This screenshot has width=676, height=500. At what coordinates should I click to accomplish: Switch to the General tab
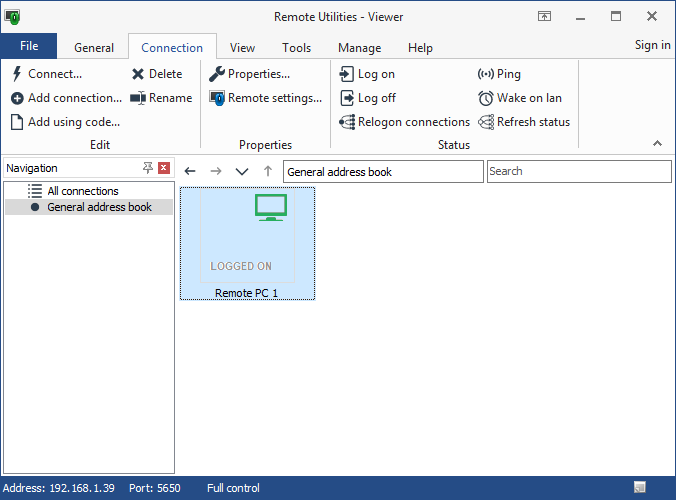point(94,48)
